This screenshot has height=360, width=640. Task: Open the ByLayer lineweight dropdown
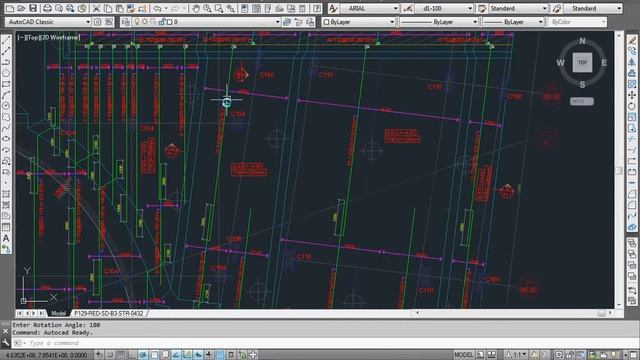coord(513,22)
